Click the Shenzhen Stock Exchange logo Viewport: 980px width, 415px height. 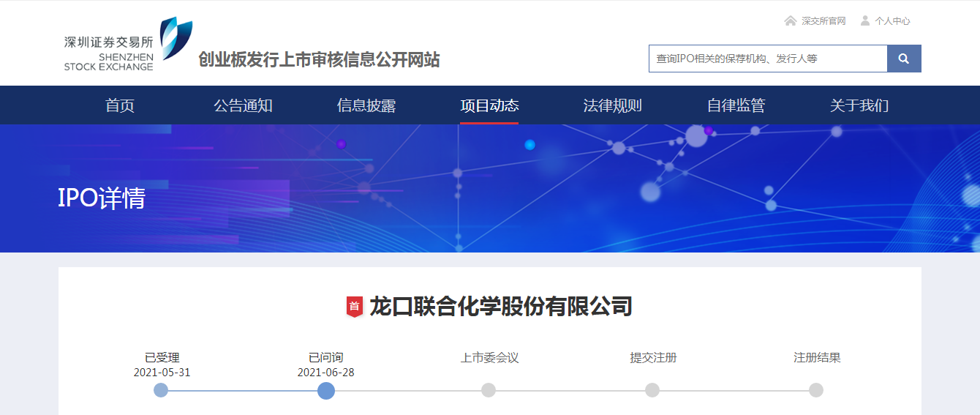(x=128, y=44)
